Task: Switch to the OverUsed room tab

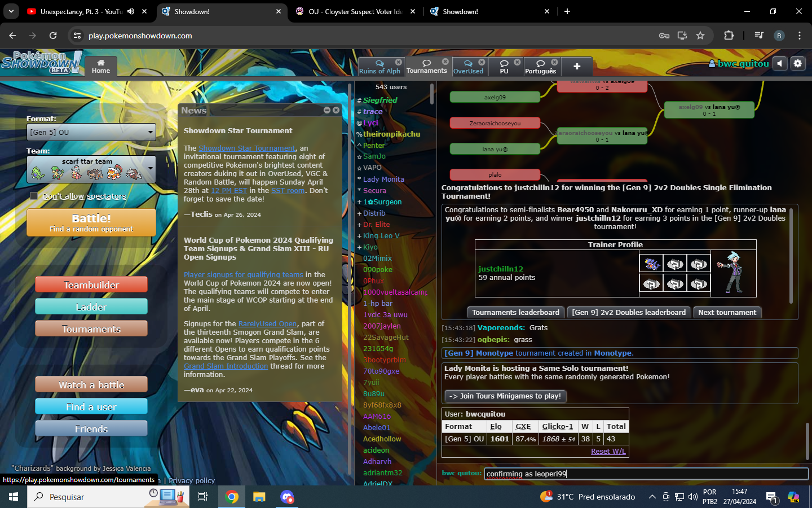Action: (x=468, y=67)
